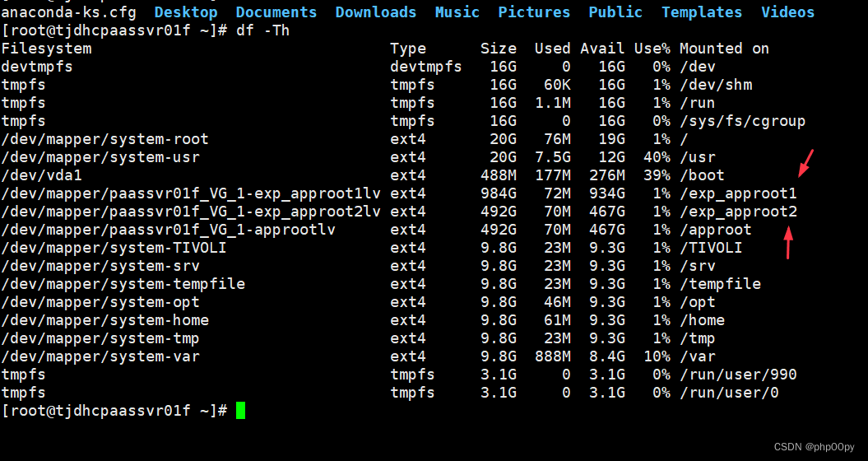The image size is (868, 461).
Task: Click the 60K used value
Action: click(x=557, y=85)
